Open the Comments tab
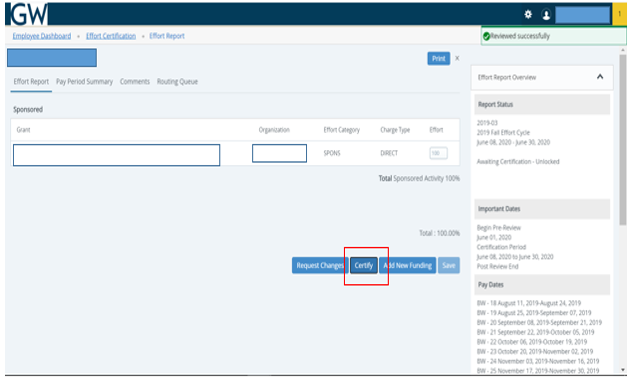This screenshot has width=632, height=378. (135, 81)
